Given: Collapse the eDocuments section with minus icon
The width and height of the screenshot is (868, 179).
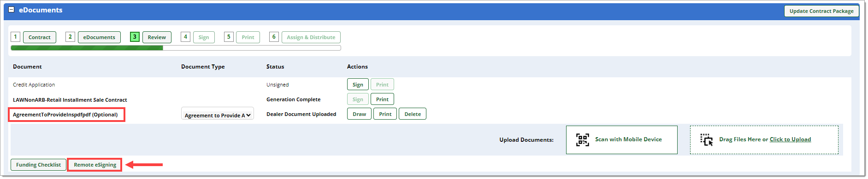Looking at the screenshot, I should tap(12, 10).
